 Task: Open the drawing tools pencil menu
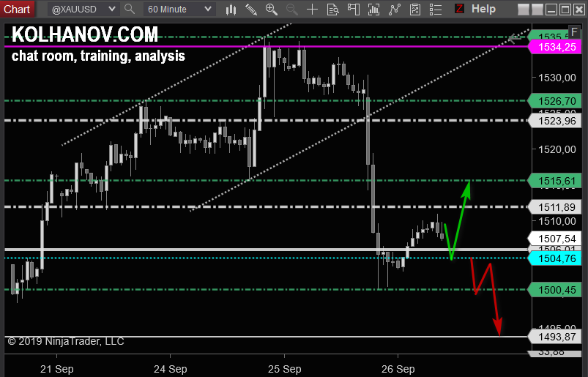[251, 9]
